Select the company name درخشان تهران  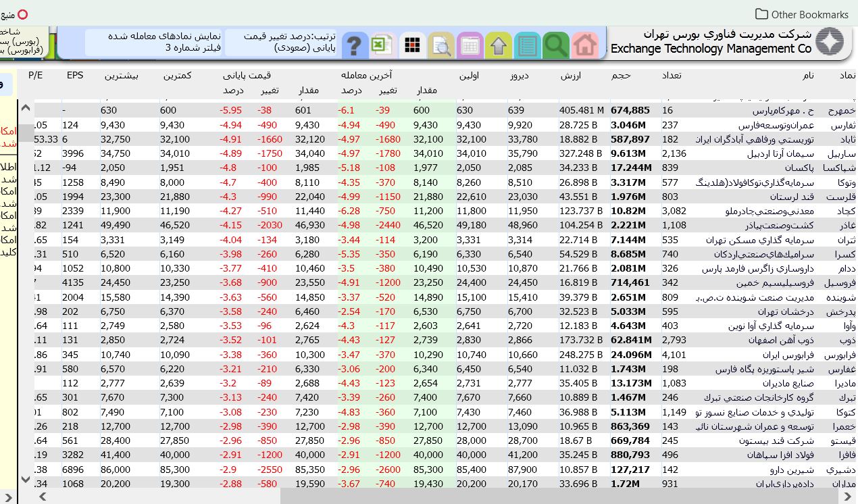tap(786, 311)
